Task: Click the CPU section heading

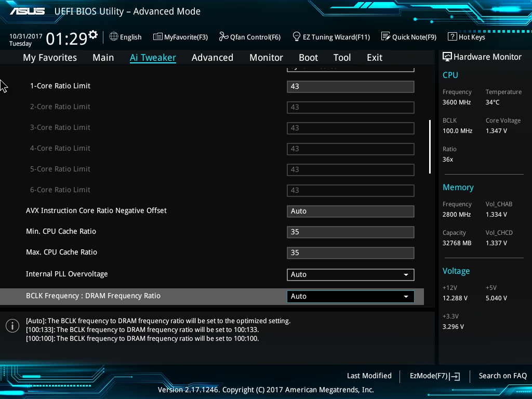Action: pyautogui.click(x=450, y=75)
